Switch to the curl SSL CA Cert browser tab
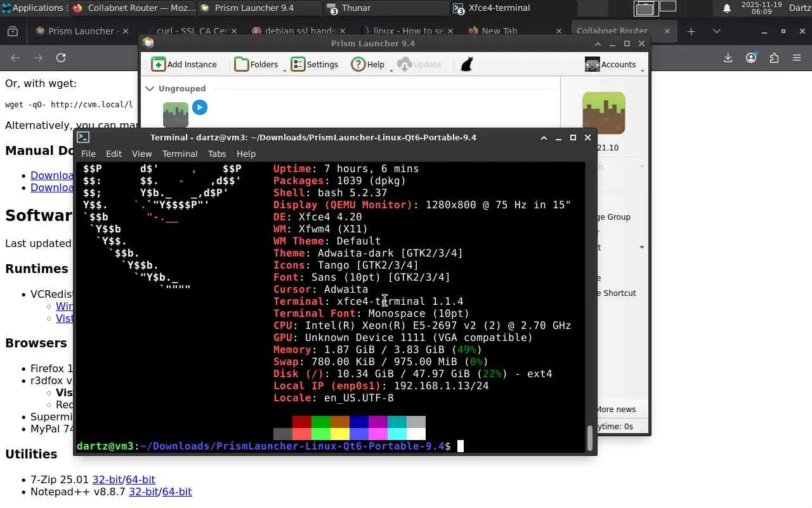812x508 pixels. tap(192, 30)
